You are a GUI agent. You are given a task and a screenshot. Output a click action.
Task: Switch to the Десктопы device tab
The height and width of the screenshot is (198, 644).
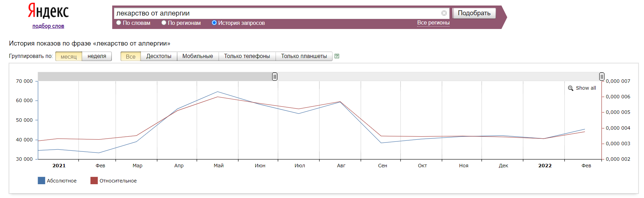159,56
